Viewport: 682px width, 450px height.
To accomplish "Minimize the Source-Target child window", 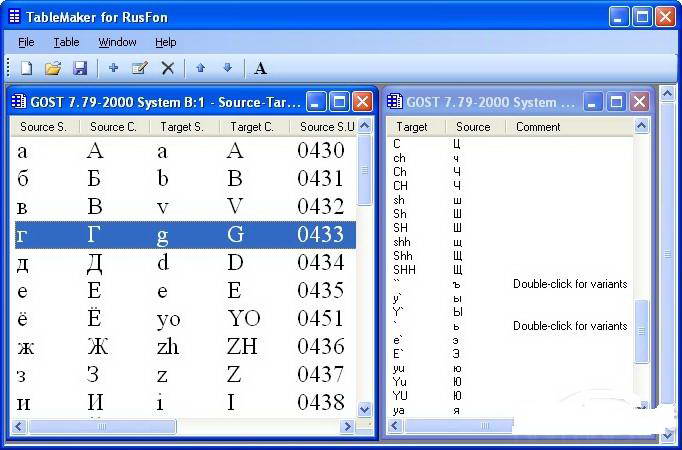I will [x=316, y=102].
